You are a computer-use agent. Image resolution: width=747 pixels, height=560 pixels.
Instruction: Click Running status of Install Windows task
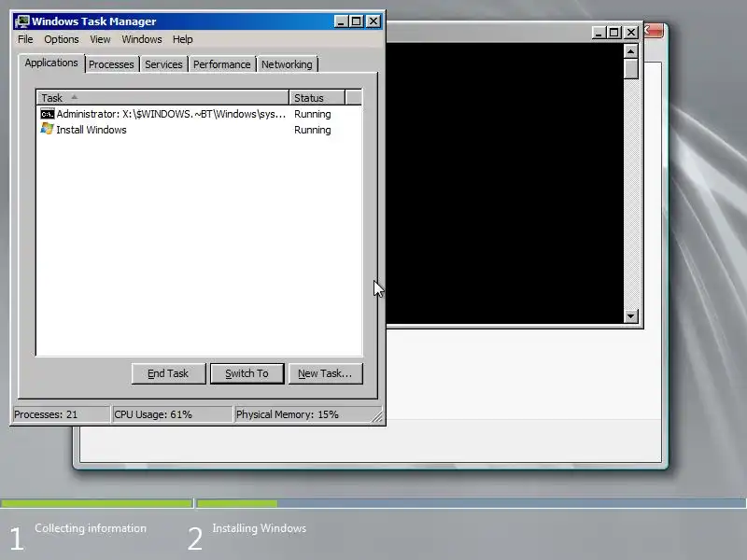click(313, 130)
